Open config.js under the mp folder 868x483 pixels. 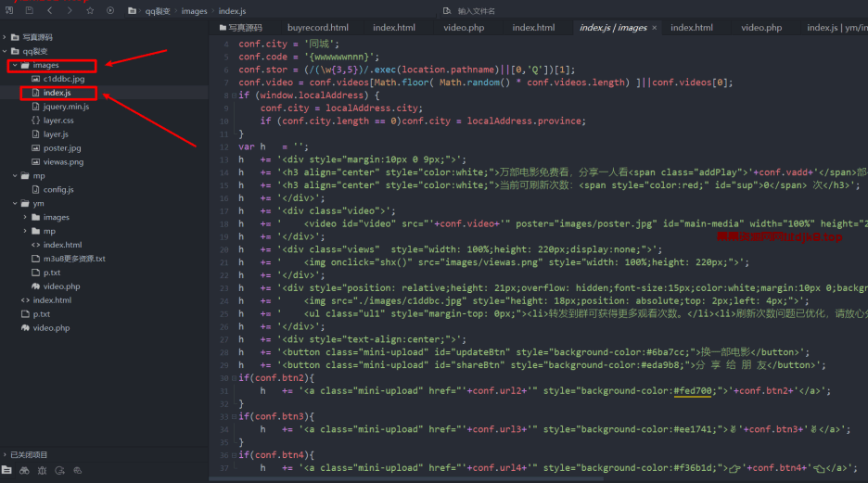[57, 190]
